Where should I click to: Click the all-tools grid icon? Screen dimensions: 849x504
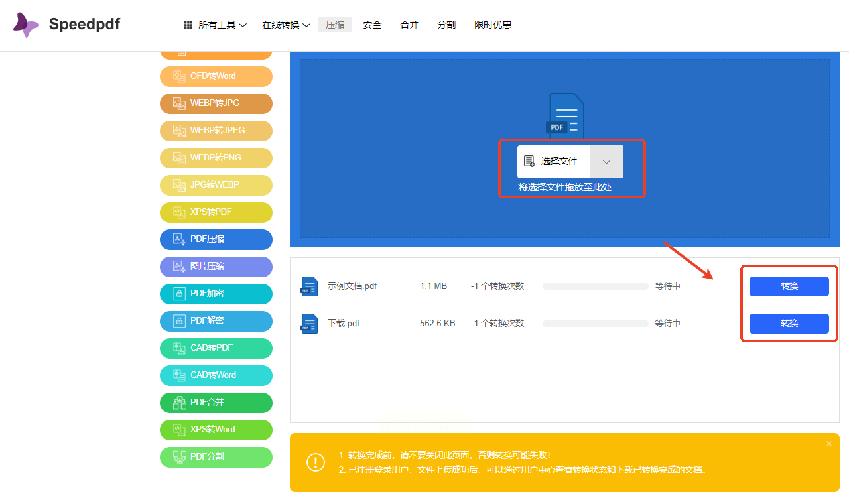click(188, 25)
